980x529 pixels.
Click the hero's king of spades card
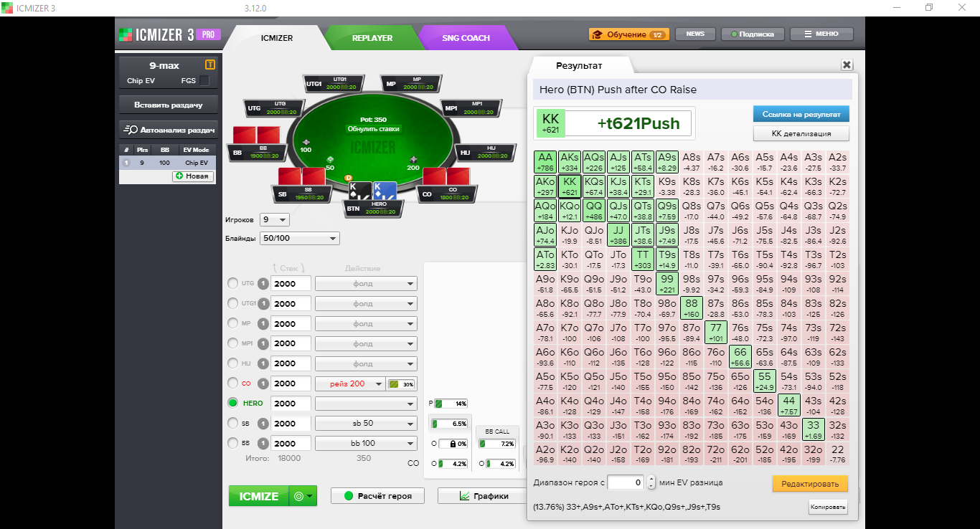360,191
